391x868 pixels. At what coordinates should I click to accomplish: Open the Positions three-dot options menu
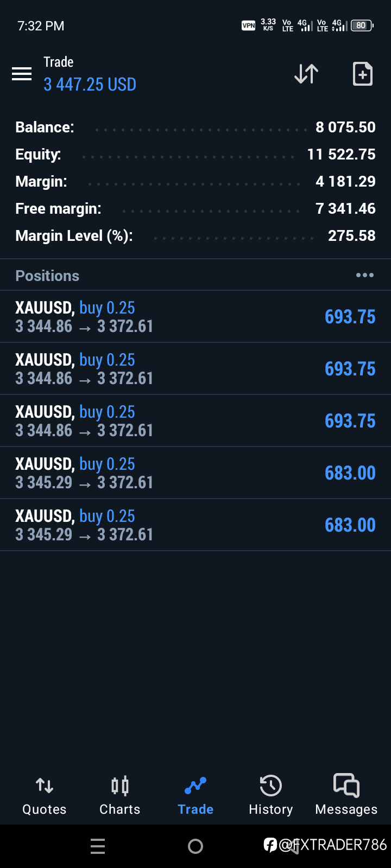point(365,276)
